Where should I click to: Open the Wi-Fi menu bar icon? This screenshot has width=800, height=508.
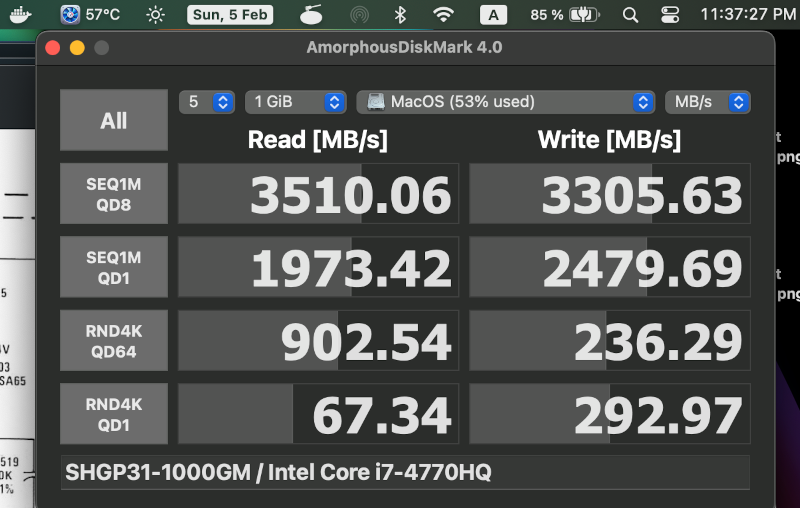coord(443,15)
